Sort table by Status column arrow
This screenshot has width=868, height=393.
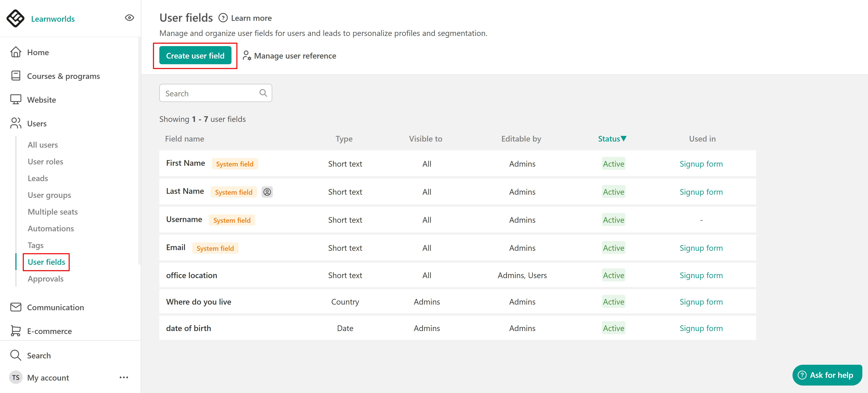[x=623, y=139]
